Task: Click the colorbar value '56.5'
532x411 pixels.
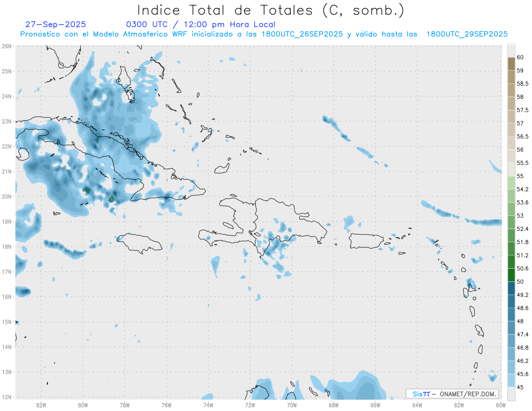Action: [522, 136]
